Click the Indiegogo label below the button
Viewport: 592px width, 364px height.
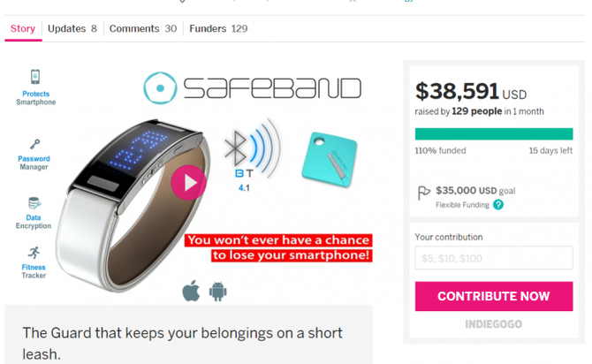click(x=493, y=324)
